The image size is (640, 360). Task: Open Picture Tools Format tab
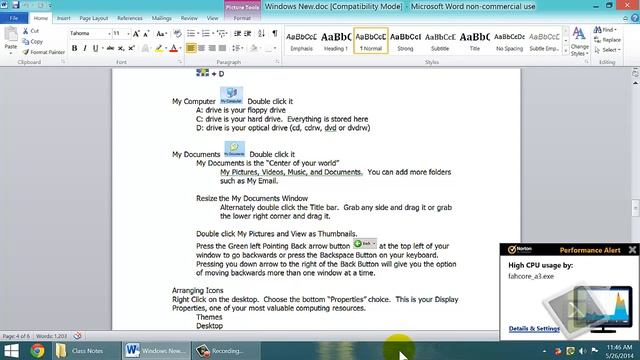pyautogui.click(x=242, y=18)
